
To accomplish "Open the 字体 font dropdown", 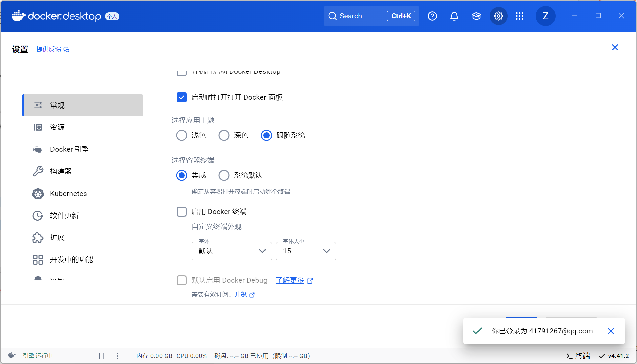I will click(232, 251).
